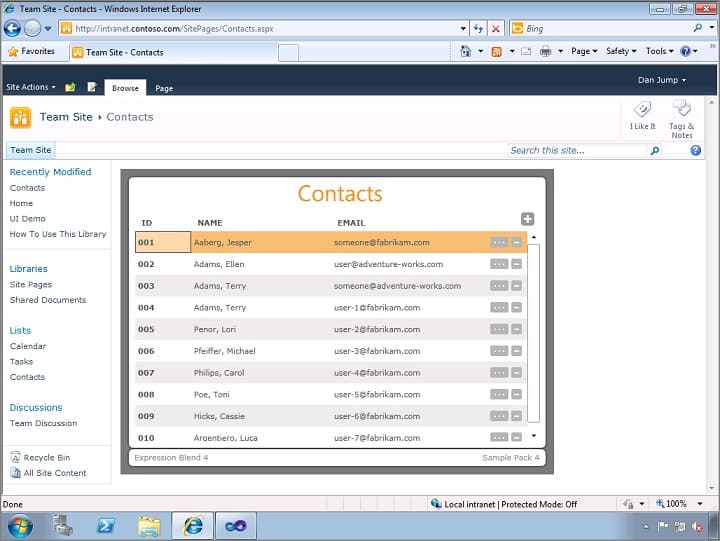This screenshot has width=720, height=541.
Task: Click the Bing search magnifier icon
Action: tap(698, 28)
